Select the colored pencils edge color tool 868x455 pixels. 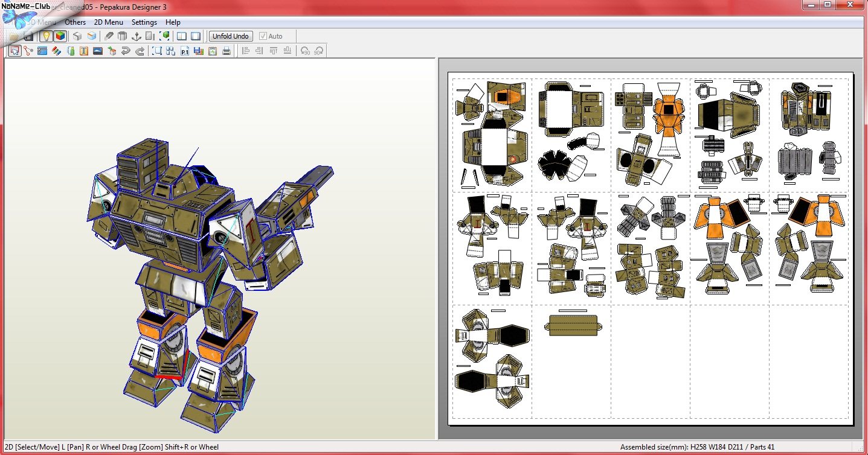56,51
